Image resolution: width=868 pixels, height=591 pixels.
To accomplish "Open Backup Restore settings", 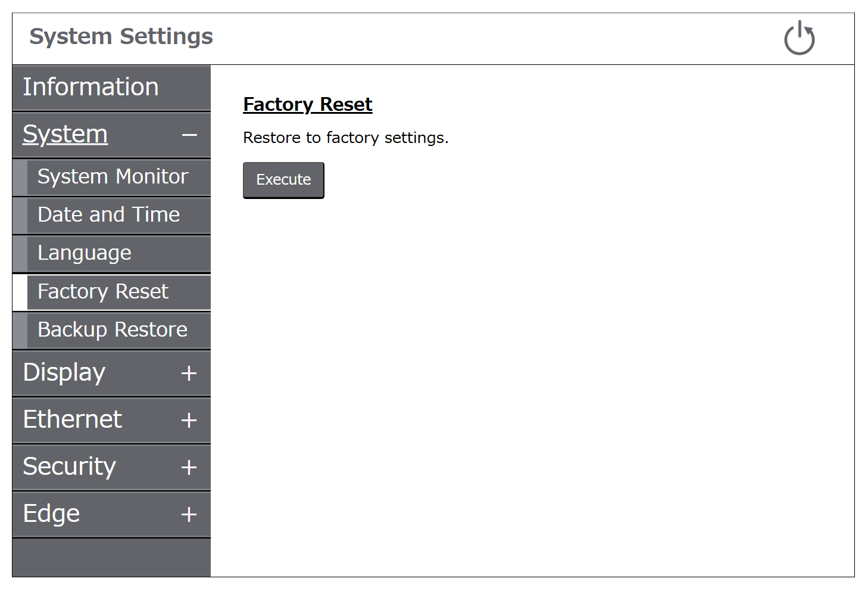I will (x=111, y=330).
